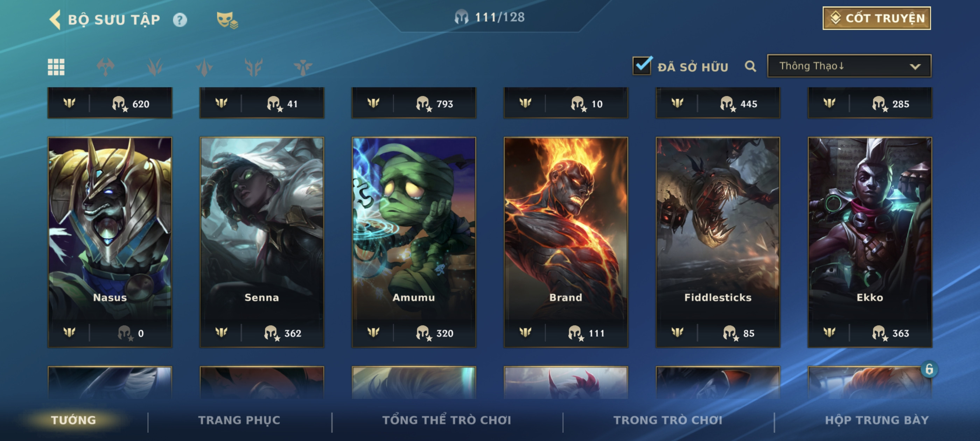980x441 pixels.
Task: Uncheck the Đã Sở Hữu owned checkbox
Action: point(642,65)
